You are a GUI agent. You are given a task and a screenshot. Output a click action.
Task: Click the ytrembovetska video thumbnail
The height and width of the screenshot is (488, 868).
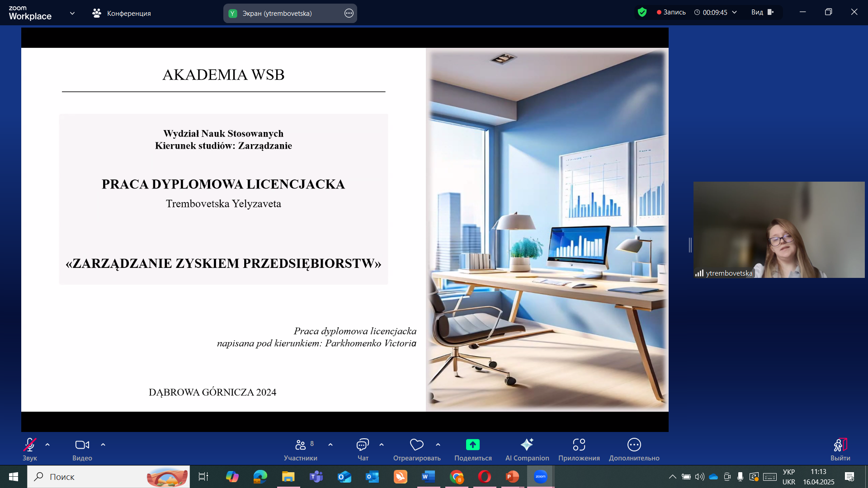778,230
